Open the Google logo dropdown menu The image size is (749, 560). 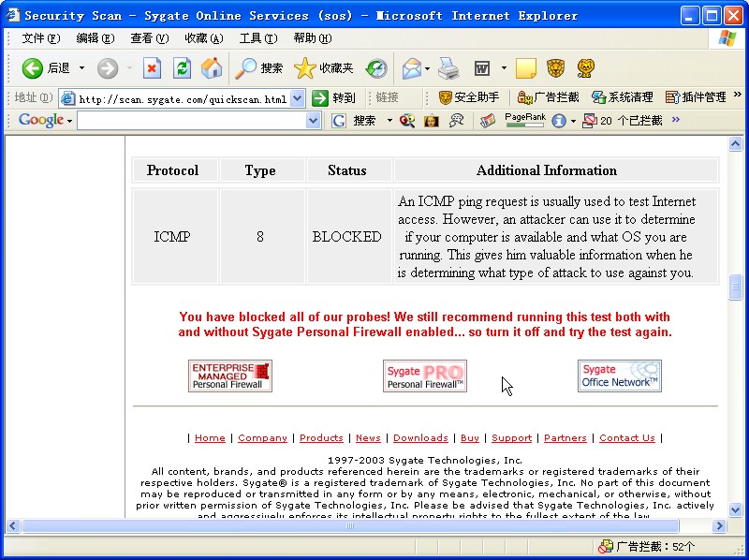click(x=45, y=121)
